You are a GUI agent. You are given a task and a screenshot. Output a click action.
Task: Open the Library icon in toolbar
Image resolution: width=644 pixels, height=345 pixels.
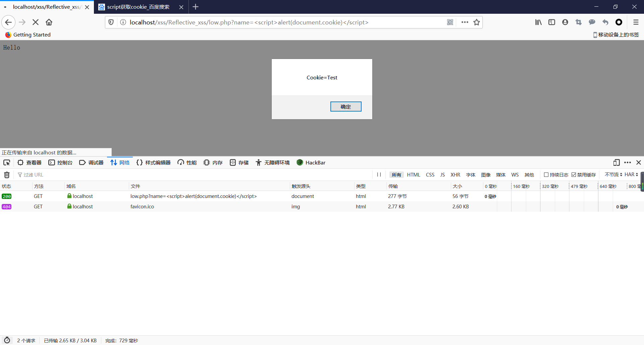point(538,22)
